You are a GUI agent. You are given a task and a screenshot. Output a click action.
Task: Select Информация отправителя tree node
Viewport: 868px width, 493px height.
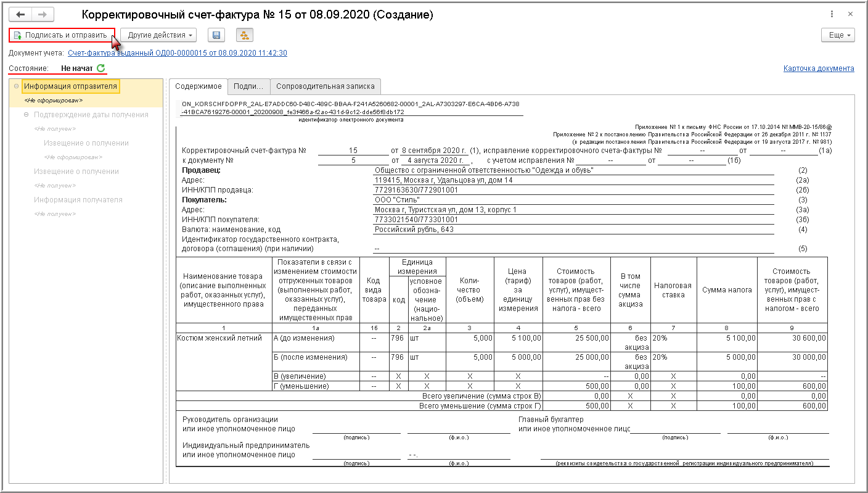tap(70, 86)
